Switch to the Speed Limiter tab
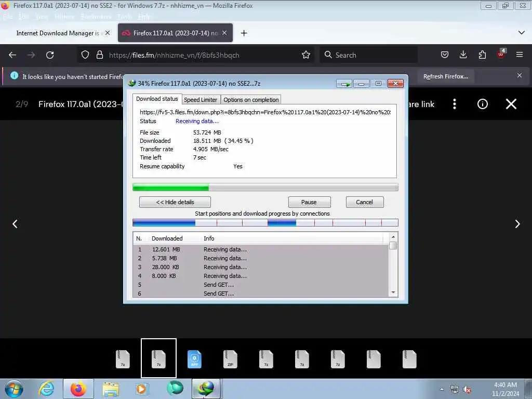Screen dimensions: 532x399 201,100
